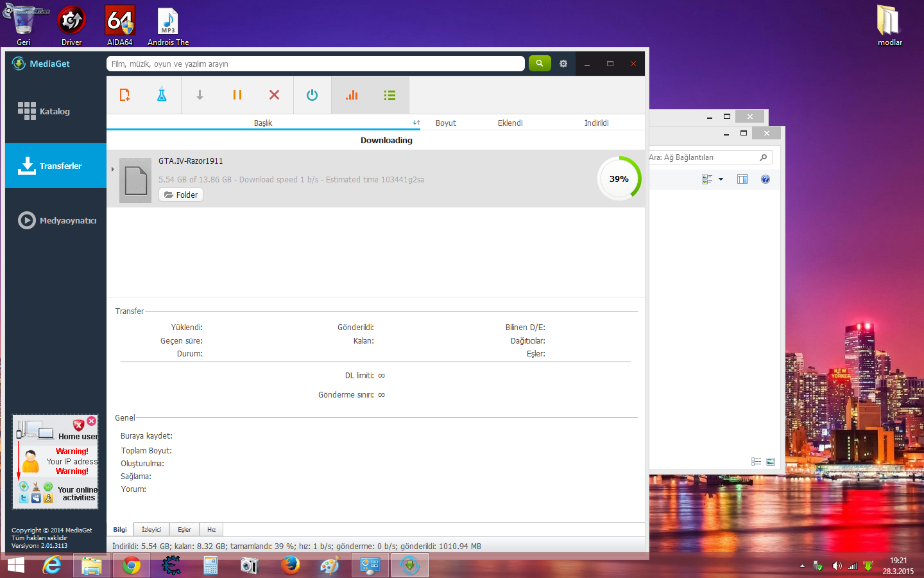Viewport: 924px width, 578px height.
Task: Click the power icon in toolbar
Action: coord(312,95)
